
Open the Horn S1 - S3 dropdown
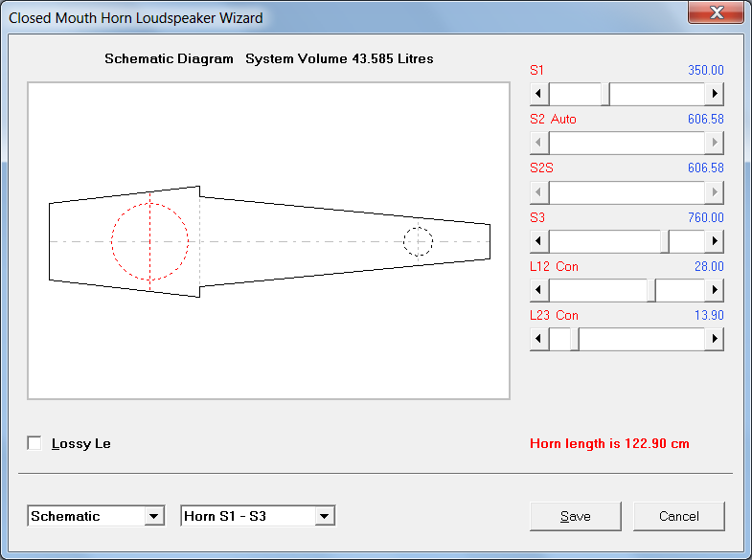[x=324, y=516]
